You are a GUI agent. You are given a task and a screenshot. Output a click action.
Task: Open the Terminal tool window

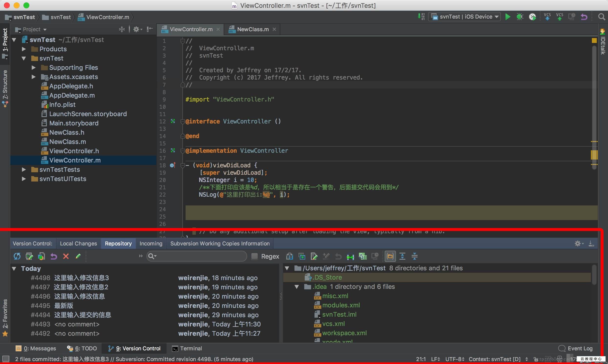[187, 349]
